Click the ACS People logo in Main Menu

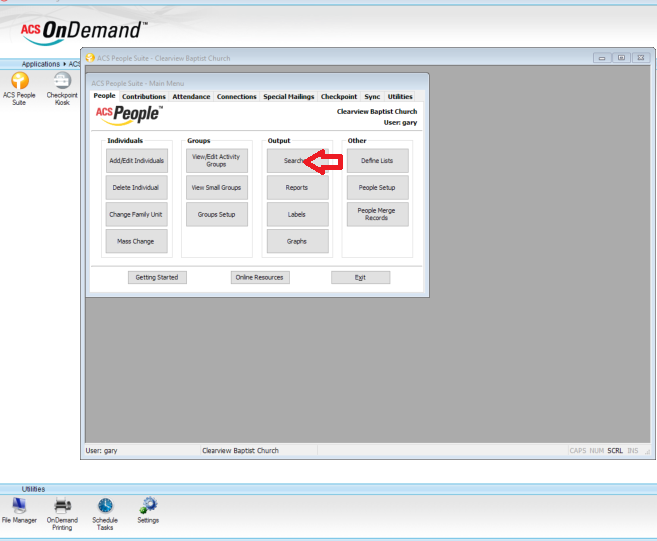point(129,114)
